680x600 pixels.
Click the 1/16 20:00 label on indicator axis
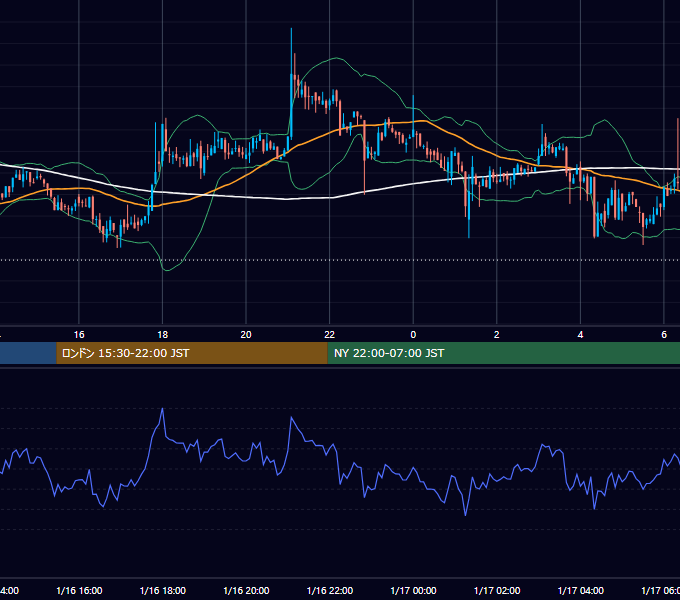(246, 590)
